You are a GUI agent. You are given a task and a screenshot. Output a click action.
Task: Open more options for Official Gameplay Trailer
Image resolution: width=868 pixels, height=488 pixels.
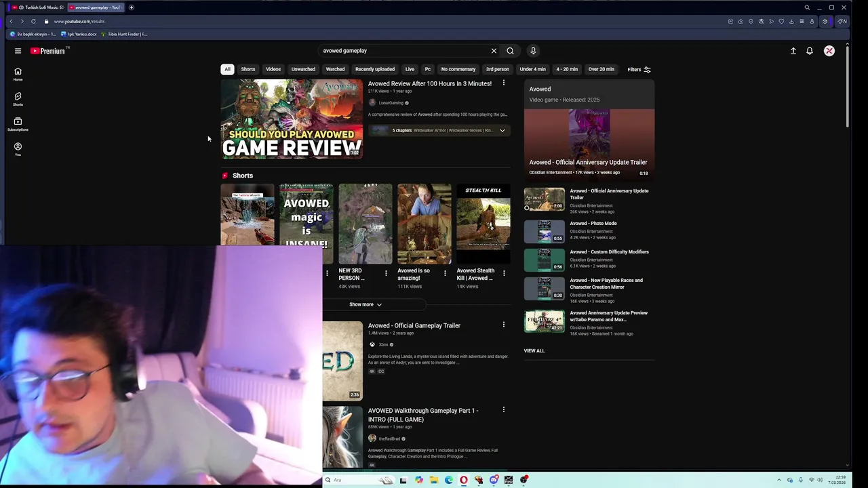(x=503, y=325)
